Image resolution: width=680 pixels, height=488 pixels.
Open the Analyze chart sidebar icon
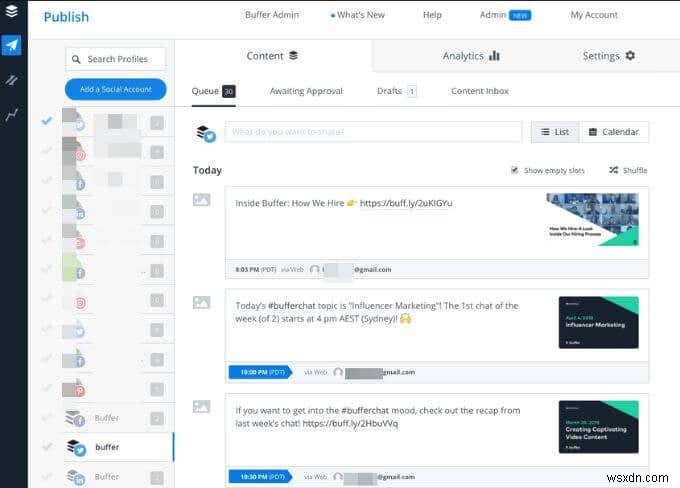click(12, 115)
